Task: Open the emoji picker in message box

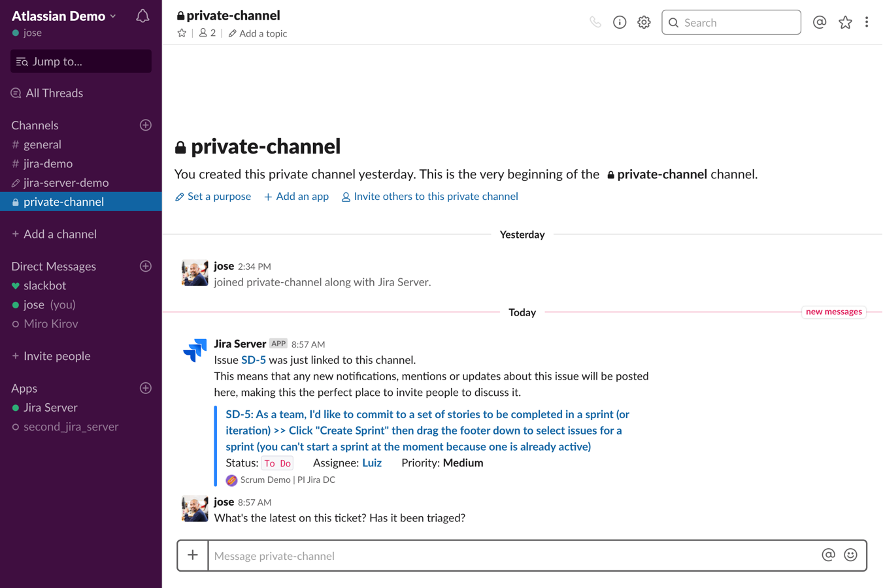Action: point(850,555)
